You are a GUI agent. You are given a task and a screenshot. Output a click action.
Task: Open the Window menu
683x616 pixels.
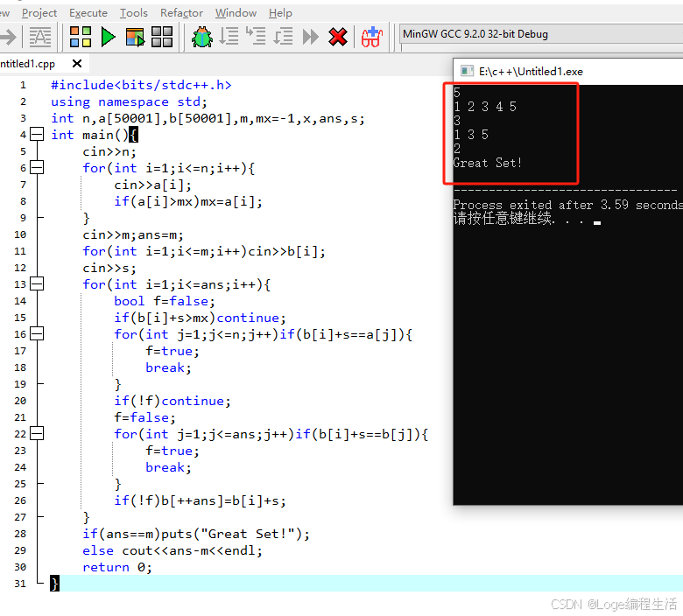[236, 13]
